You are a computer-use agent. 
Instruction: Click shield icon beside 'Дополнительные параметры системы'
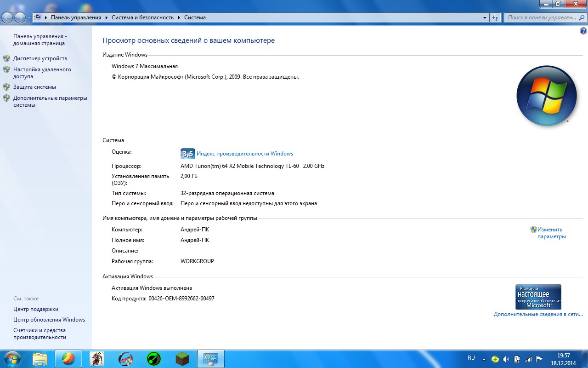(x=6, y=98)
